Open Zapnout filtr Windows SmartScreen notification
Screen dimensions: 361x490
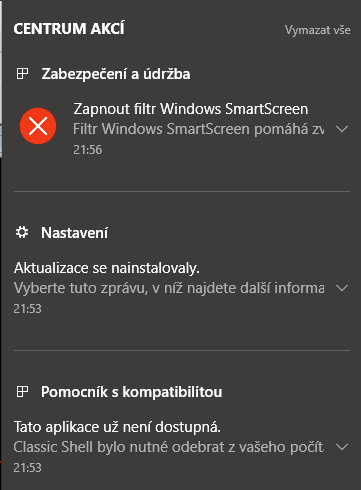[191, 109]
